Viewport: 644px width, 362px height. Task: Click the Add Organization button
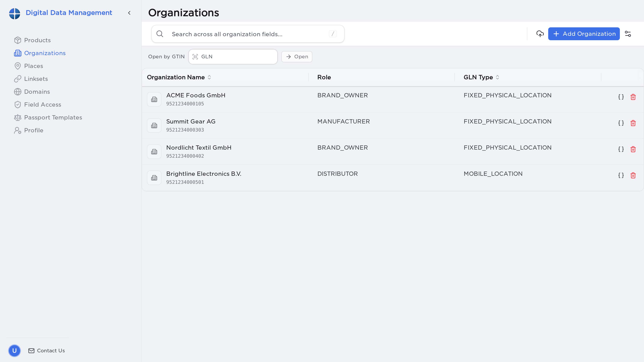[x=584, y=34]
